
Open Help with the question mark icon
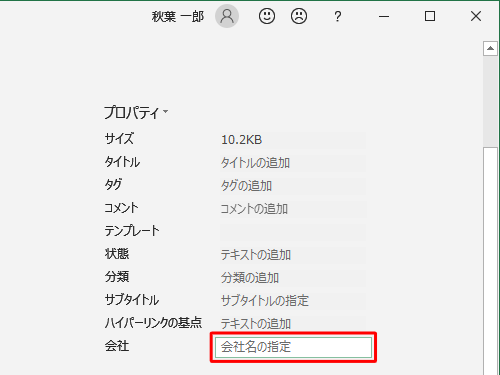click(338, 16)
